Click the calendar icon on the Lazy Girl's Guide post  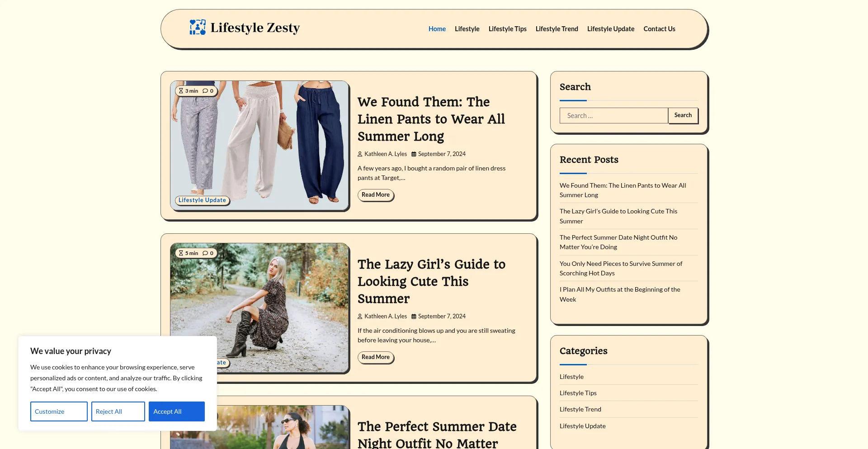coord(414,317)
